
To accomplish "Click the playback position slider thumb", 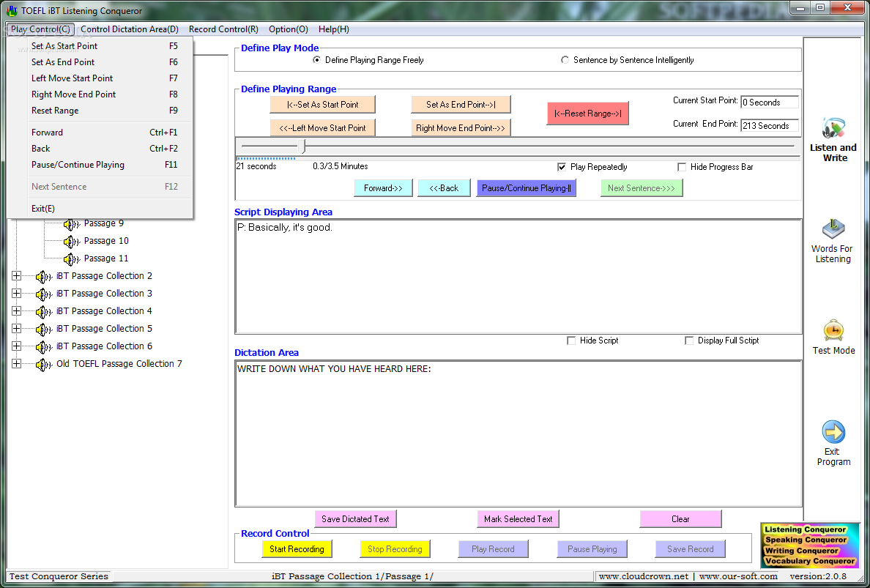I will pyautogui.click(x=302, y=146).
